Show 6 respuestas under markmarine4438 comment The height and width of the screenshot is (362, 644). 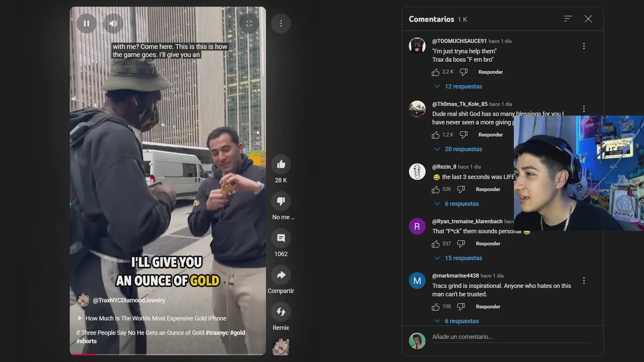(456, 321)
